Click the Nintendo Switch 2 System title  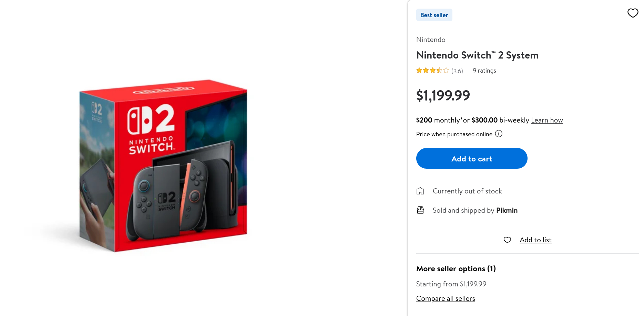click(477, 55)
